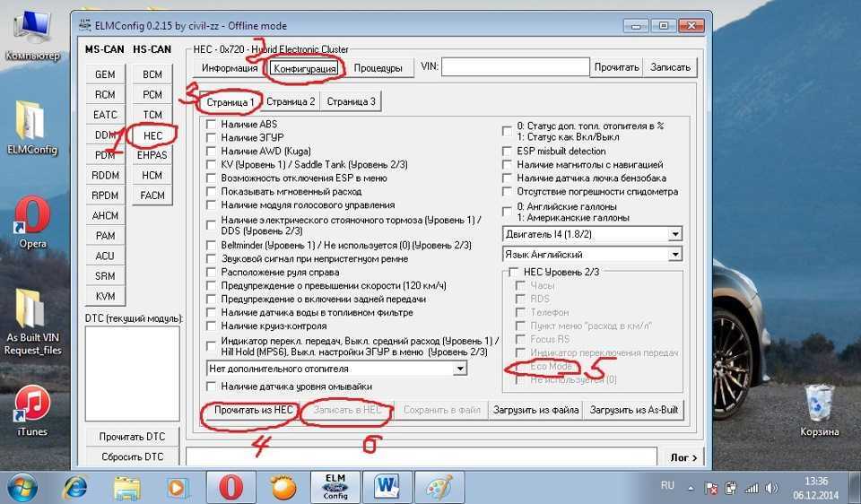Viewport: 861px width, 504px height.
Task: Enable the HEC Уровень 2/3 checkbox
Action: (x=513, y=272)
